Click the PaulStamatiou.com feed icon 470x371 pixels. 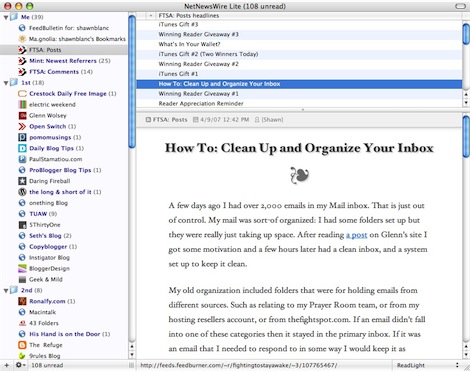(22, 159)
